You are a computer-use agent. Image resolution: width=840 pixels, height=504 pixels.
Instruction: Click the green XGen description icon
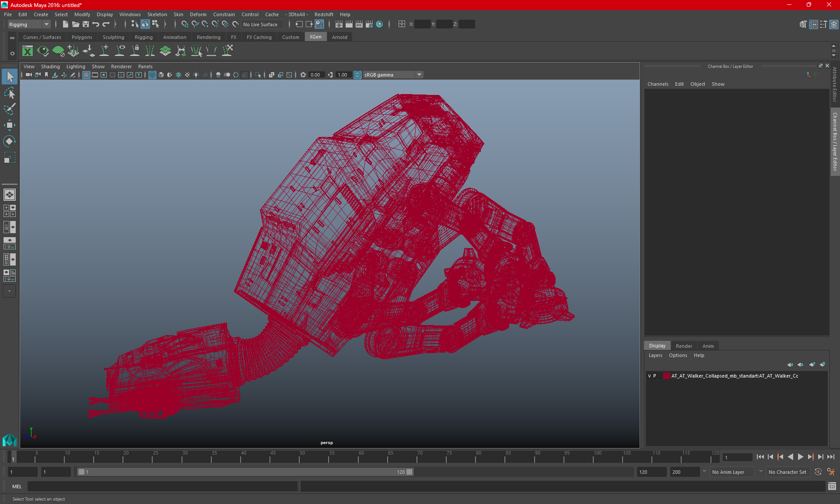click(x=58, y=51)
